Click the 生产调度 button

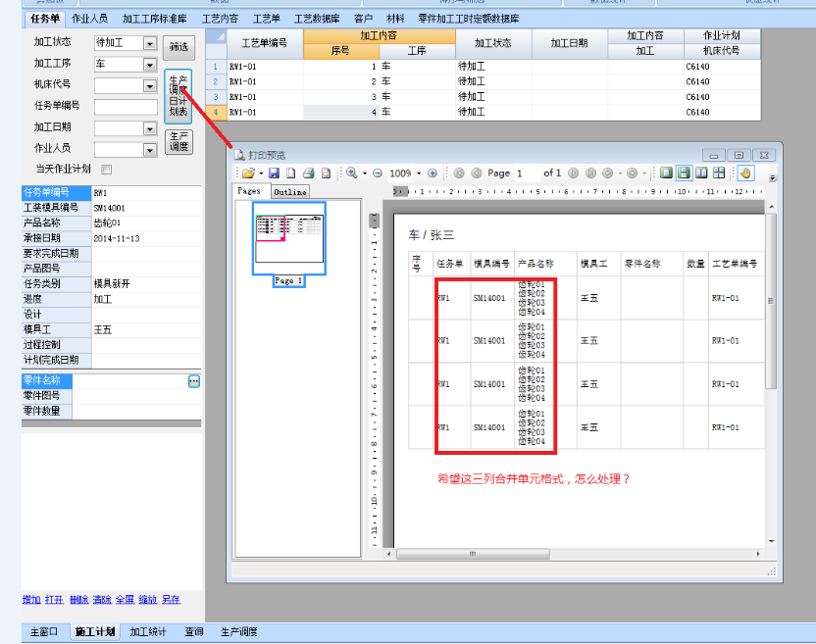[x=178, y=141]
